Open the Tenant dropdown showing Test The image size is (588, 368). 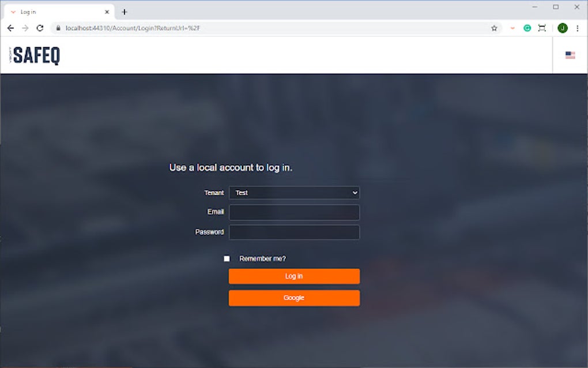(294, 193)
